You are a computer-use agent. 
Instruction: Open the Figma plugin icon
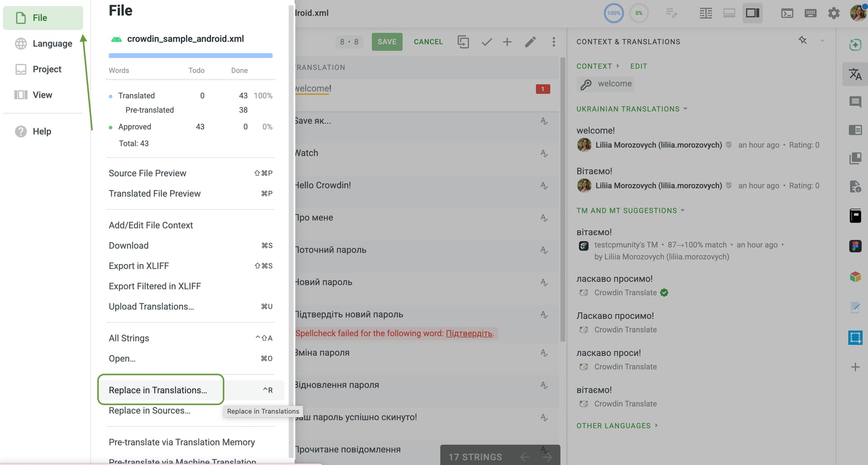[855, 246]
